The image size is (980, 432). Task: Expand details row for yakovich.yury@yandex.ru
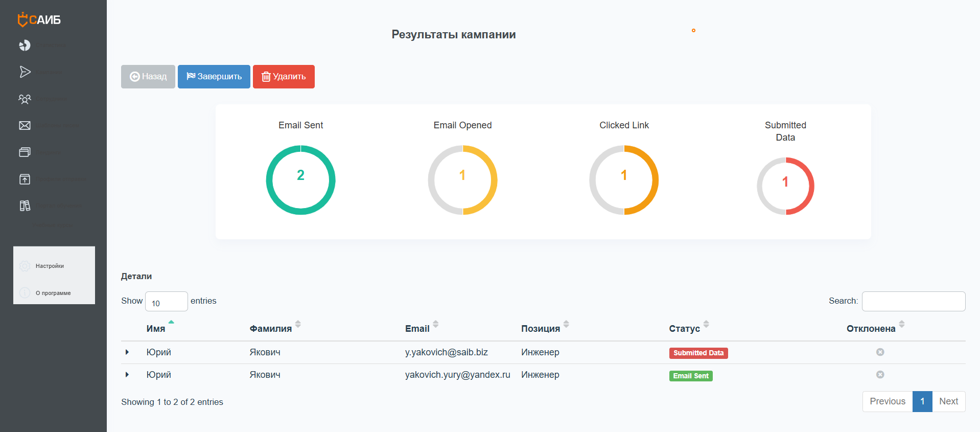pos(127,375)
